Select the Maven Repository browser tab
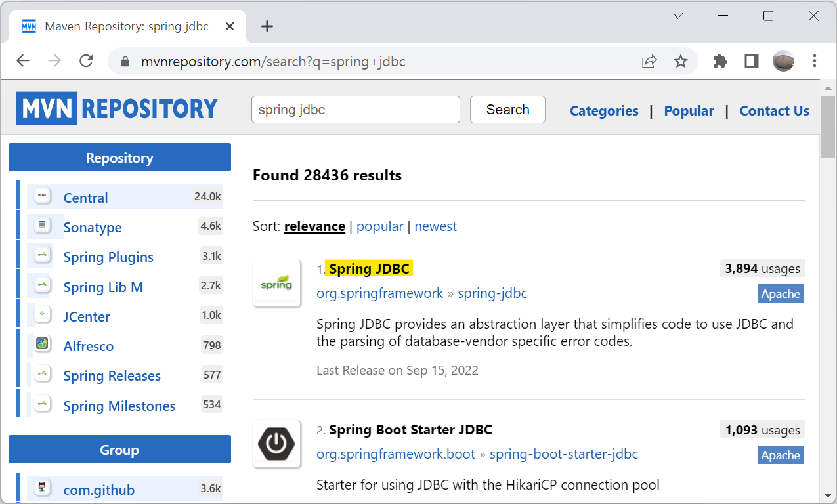This screenshot has width=837, height=504. 126,26
